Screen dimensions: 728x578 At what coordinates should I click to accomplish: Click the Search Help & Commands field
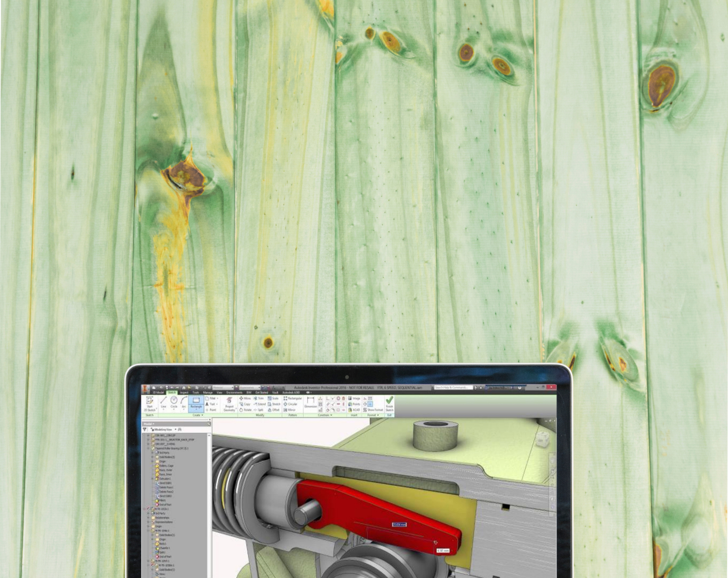click(x=453, y=387)
